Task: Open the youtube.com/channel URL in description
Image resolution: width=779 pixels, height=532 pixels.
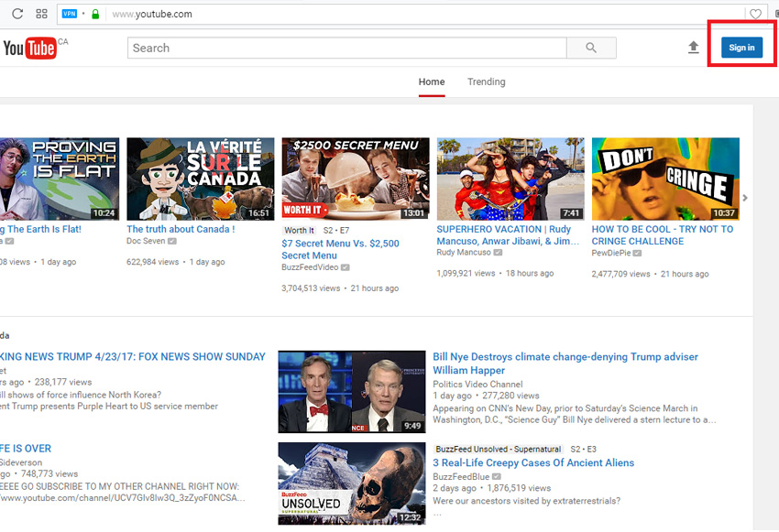Action: pos(122,498)
